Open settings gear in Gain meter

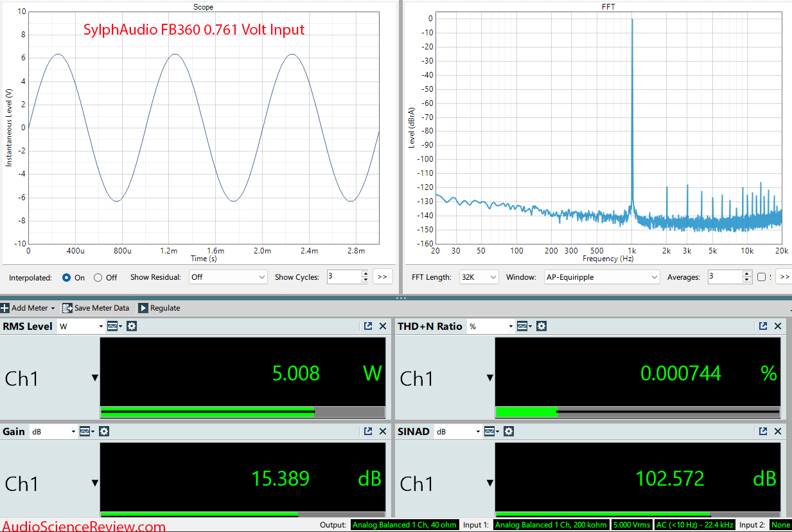[105, 431]
